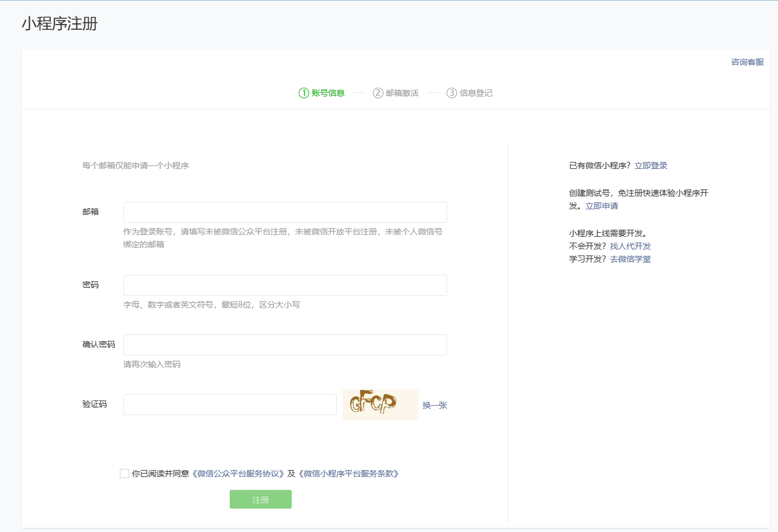Image resolution: width=778 pixels, height=532 pixels.
Task: Click the 确认密码 confirm password field
Action: [x=285, y=345]
